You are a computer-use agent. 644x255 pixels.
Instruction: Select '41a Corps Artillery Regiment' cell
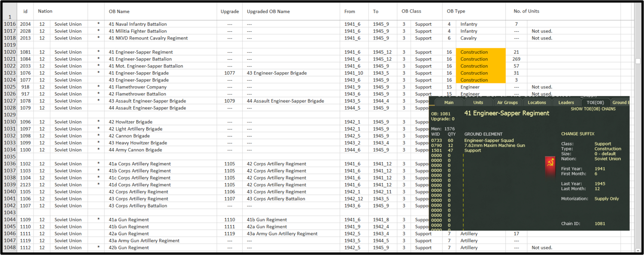(161, 164)
